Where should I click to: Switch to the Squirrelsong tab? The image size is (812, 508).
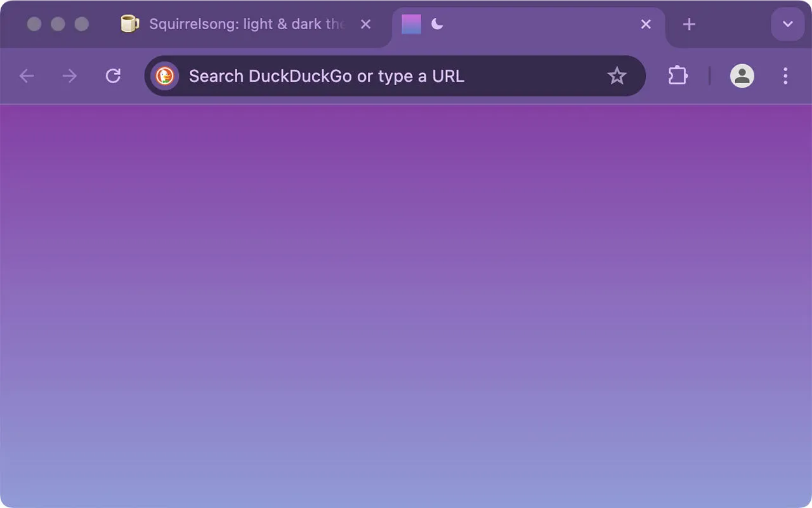(x=247, y=24)
